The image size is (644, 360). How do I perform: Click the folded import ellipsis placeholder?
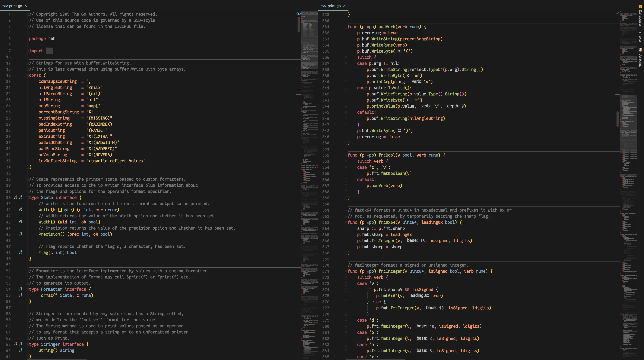[x=49, y=51]
